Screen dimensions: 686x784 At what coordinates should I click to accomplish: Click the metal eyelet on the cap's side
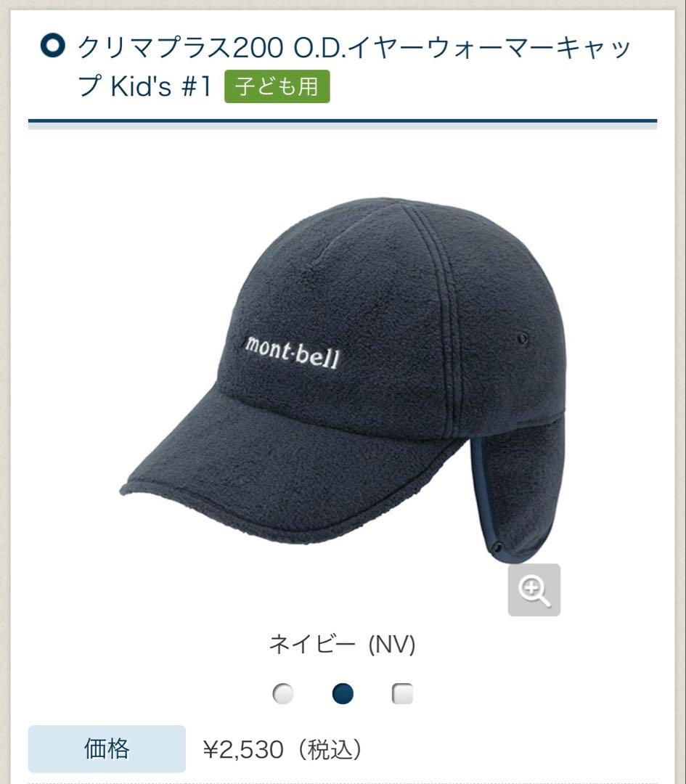point(523,339)
